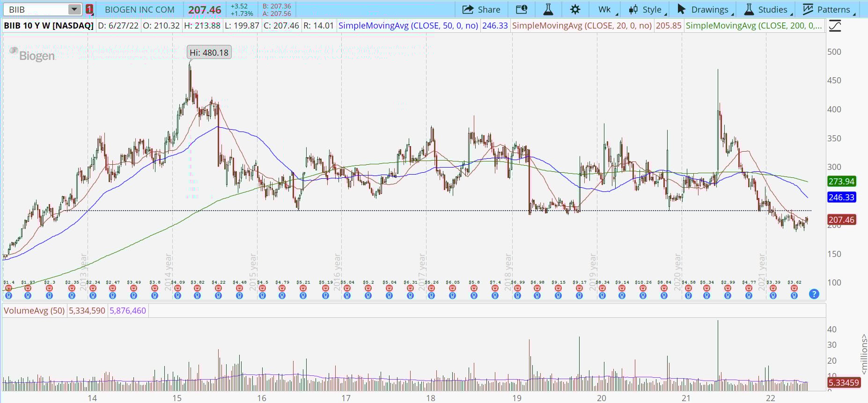
Task: Click the blue lightbulb icon below $6.05
Action: click(452, 295)
